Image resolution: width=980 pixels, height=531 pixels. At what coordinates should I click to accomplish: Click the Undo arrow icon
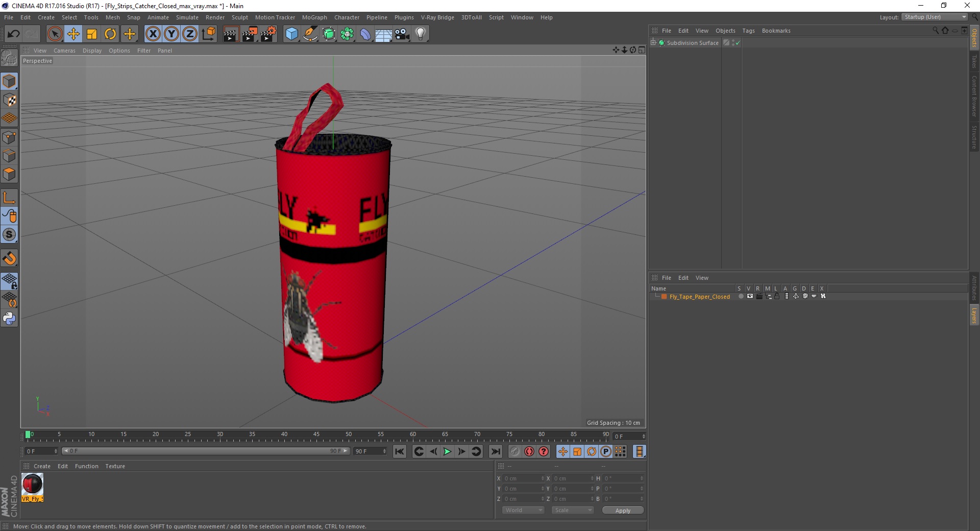coord(13,34)
